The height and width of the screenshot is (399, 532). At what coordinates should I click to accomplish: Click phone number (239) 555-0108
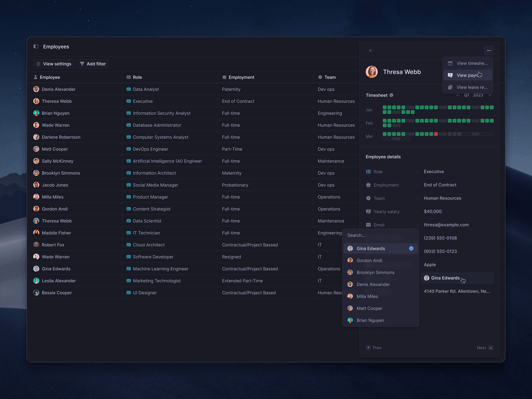(440, 238)
